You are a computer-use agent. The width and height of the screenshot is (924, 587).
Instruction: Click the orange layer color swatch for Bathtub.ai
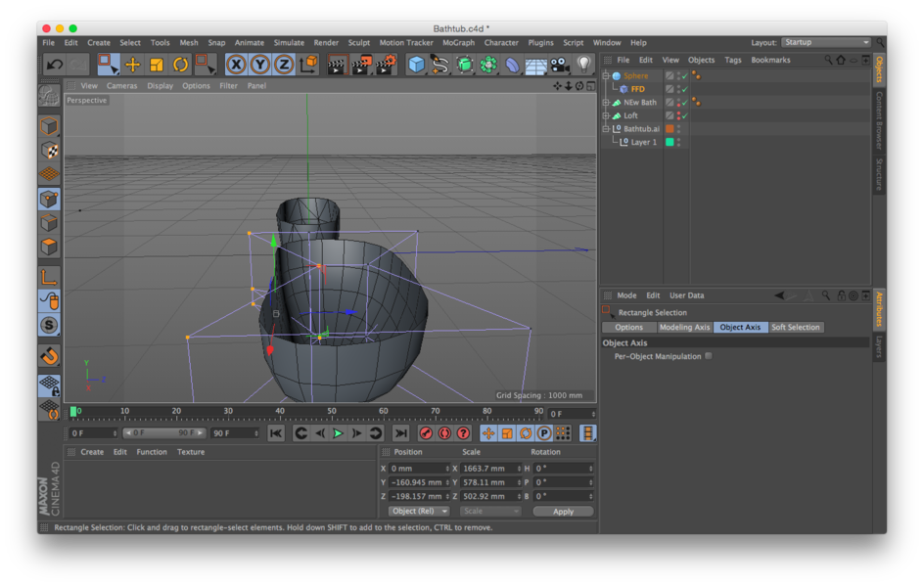pyautogui.click(x=670, y=129)
